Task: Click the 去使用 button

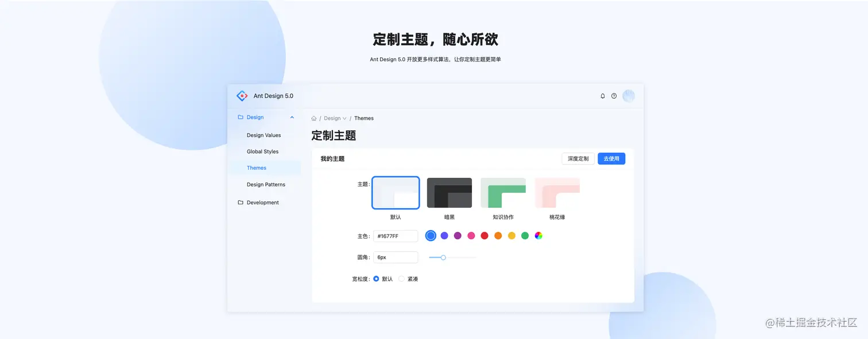Action: (x=611, y=158)
